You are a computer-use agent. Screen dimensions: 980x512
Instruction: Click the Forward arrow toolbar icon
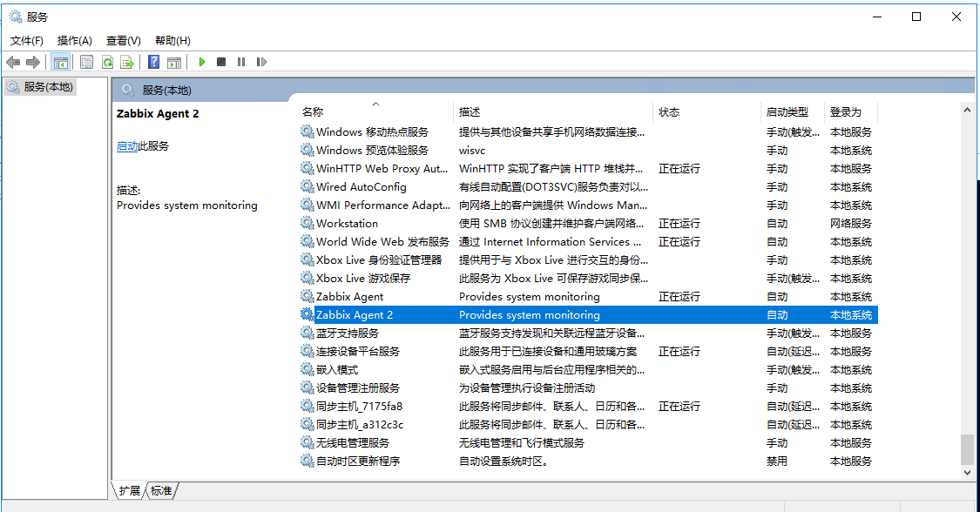pyautogui.click(x=33, y=62)
